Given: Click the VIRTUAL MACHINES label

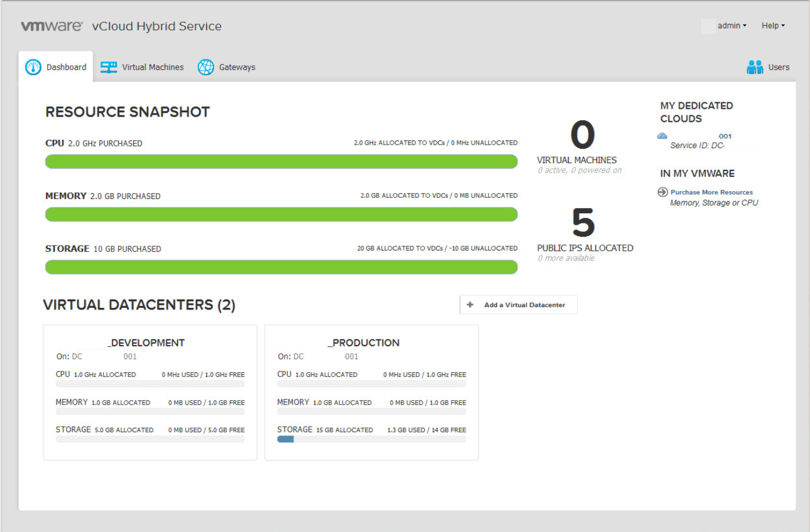Looking at the screenshot, I should click(x=577, y=160).
